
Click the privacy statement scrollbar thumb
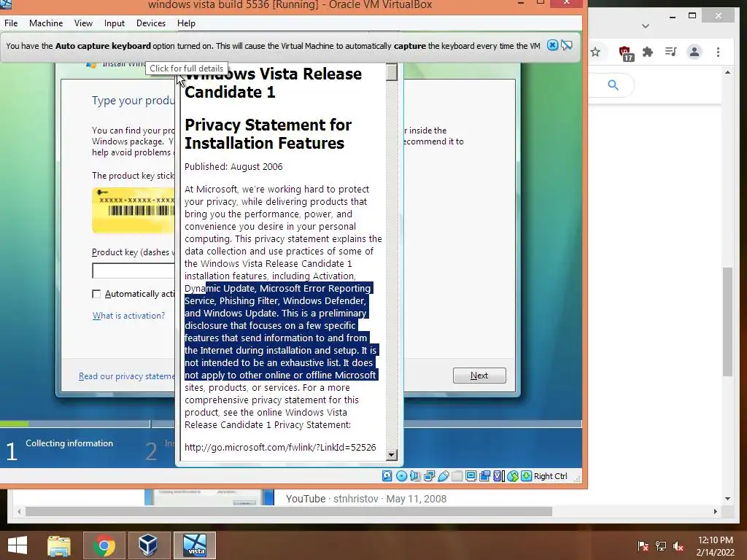[x=392, y=72]
